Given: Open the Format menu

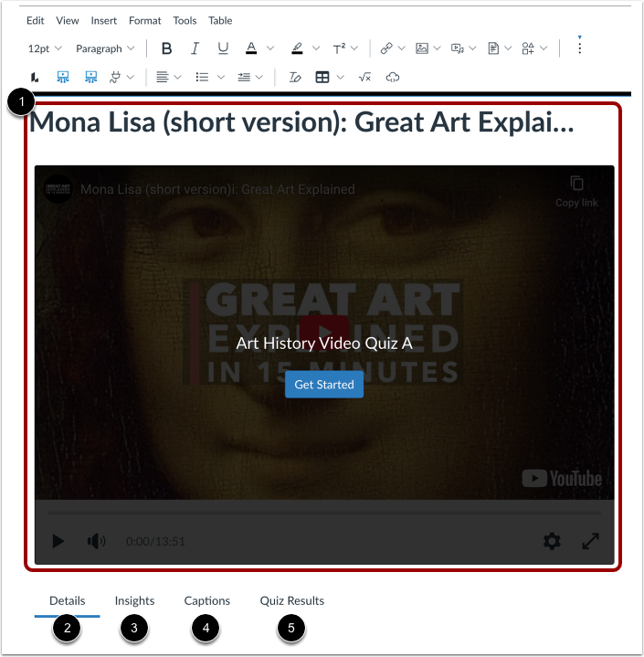Looking at the screenshot, I should pyautogui.click(x=145, y=20).
